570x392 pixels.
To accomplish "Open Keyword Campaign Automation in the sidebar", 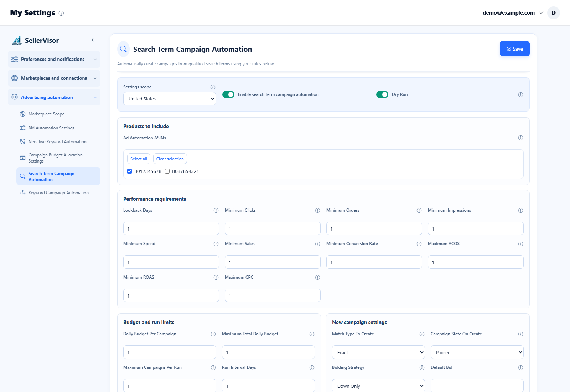I will pyautogui.click(x=58, y=193).
